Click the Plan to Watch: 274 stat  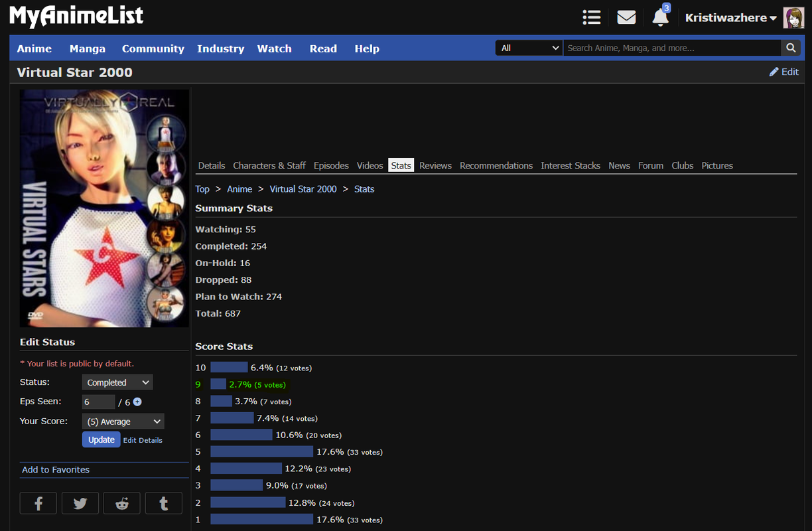[239, 297]
